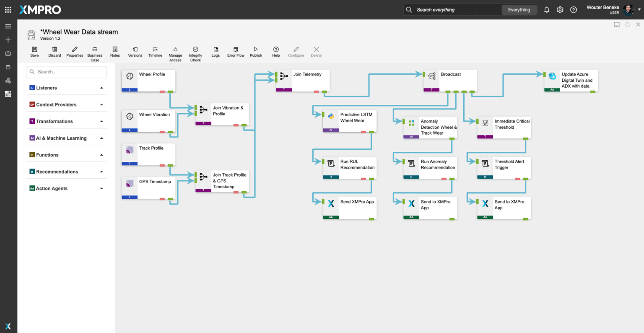Open the Logs toolbar item
644x333 pixels.
(x=216, y=49)
